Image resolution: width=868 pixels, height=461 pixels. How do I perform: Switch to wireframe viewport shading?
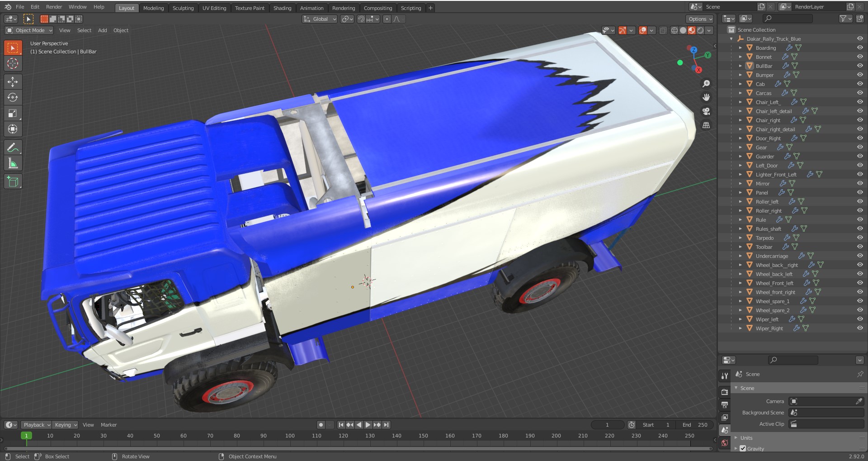675,30
